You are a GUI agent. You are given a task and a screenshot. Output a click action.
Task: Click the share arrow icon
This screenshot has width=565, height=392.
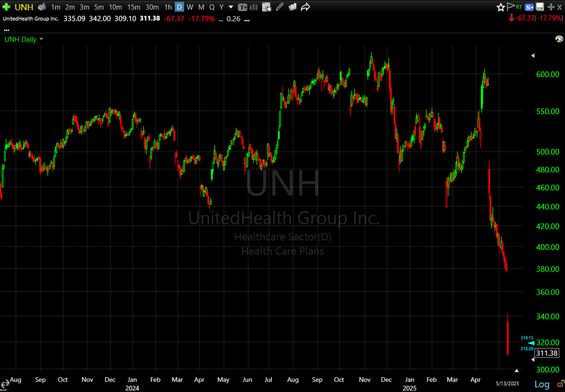click(x=305, y=7)
